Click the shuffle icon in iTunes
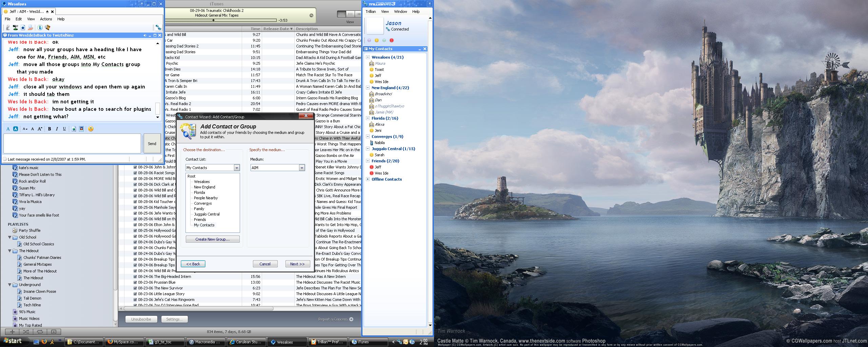The height and width of the screenshot is (347, 868). [x=26, y=332]
